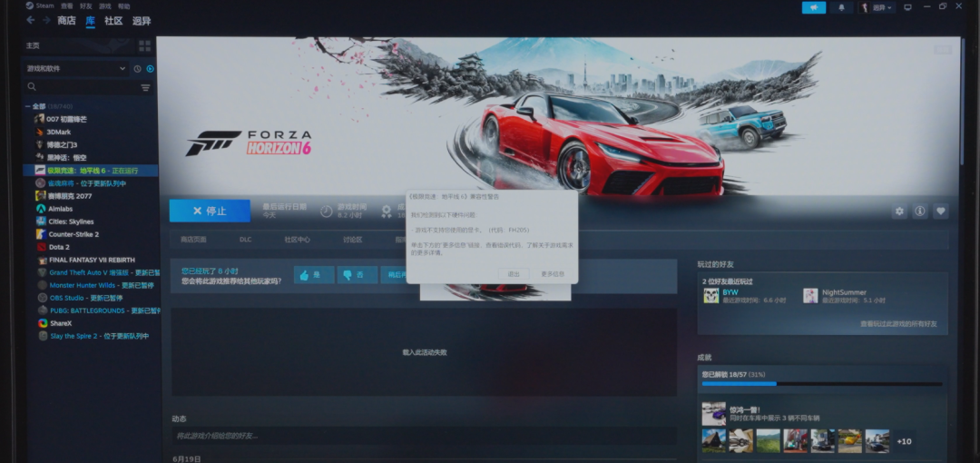Open the 游戏 menu
The height and width of the screenshot is (463, 980).
(105, 6)
